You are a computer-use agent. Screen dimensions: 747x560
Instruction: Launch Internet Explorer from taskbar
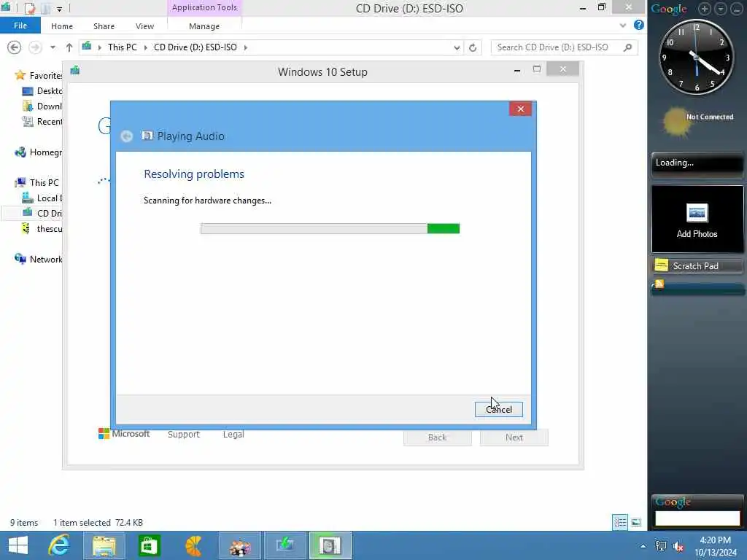tap(59, 545)
